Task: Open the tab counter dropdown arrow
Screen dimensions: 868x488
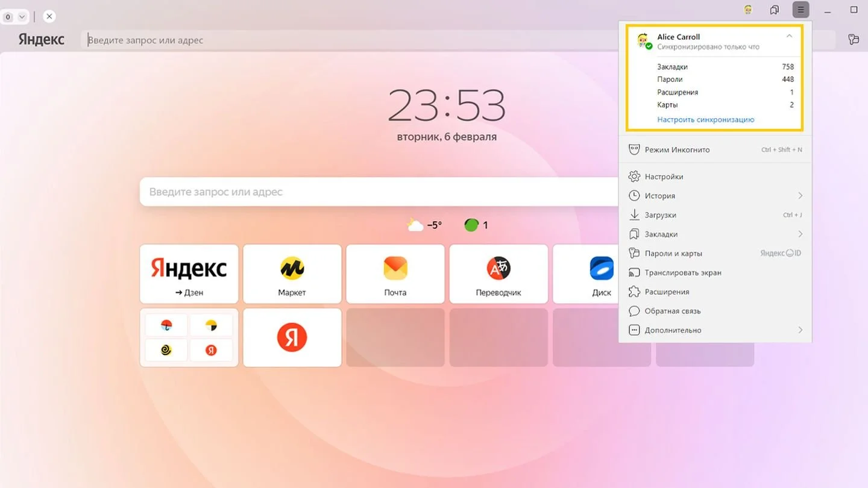Action: 22,17
